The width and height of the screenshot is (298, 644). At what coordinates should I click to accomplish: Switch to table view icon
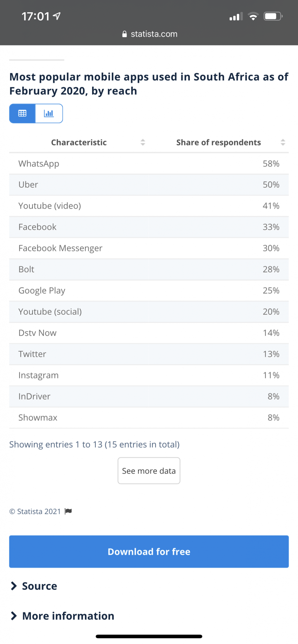[x=22, y=113]
